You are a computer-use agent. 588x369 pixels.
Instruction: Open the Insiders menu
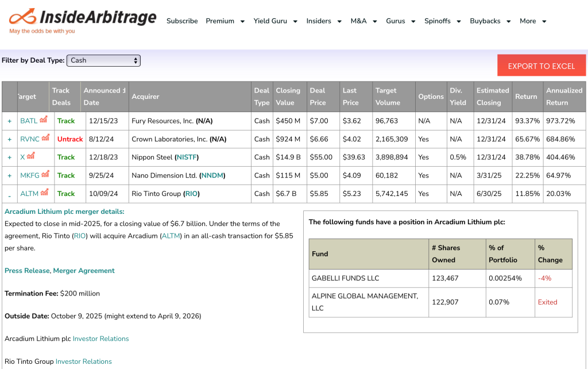324,21
